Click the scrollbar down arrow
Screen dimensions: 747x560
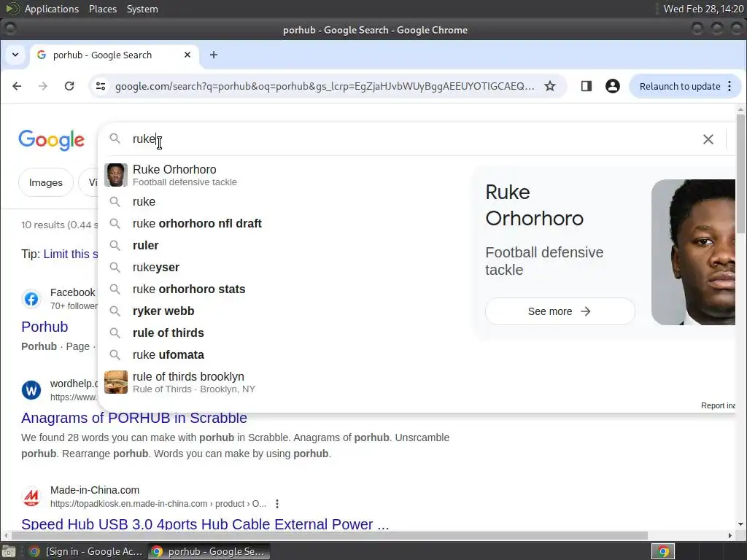tap(740, 525)
